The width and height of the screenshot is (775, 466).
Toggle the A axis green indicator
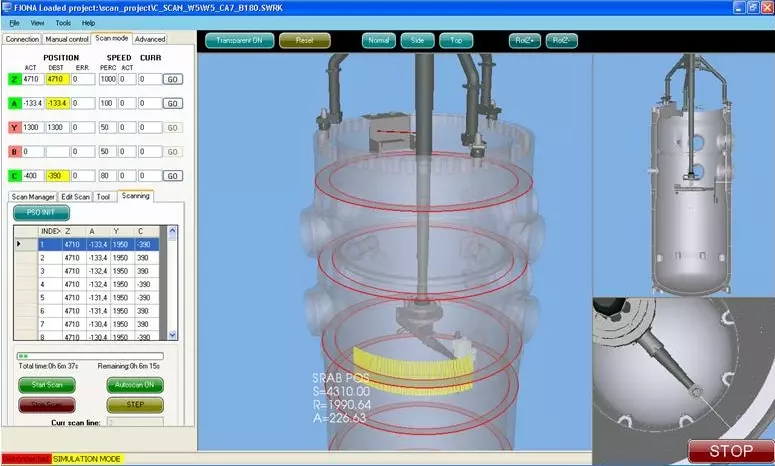pos(13,103)
